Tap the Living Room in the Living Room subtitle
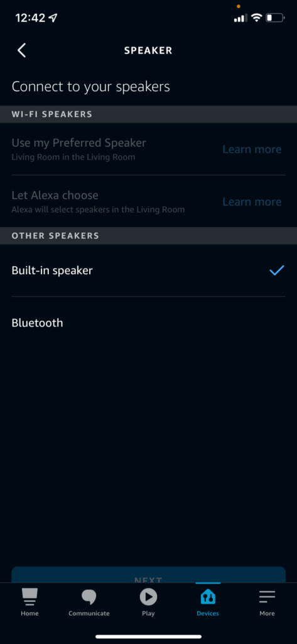This screenshot has height=644, width=297. point(73,157)
